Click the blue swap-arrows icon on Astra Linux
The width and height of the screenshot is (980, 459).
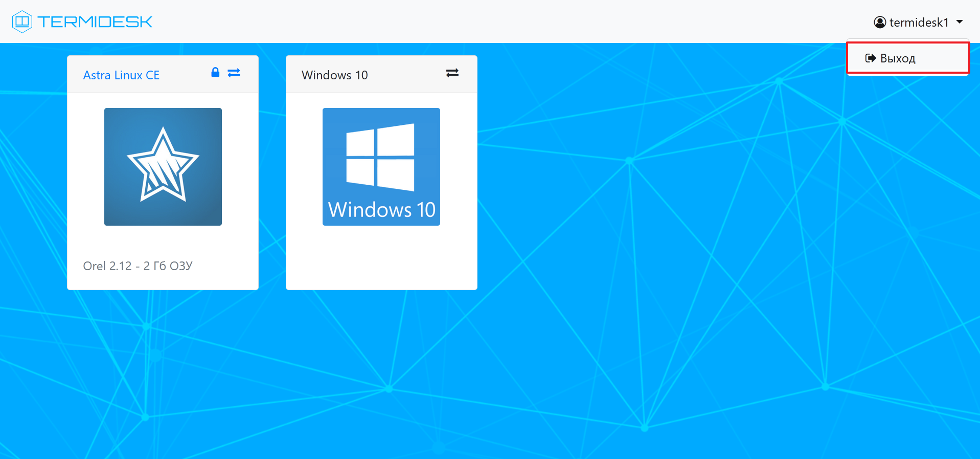[x=234, y=73]
